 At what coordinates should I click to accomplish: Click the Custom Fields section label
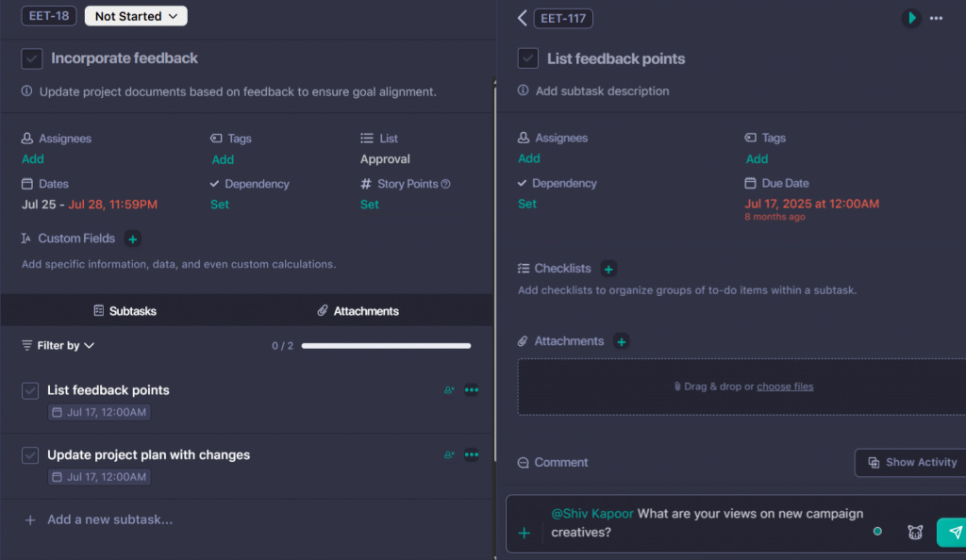pyautogui.click(x=76, y=239)
